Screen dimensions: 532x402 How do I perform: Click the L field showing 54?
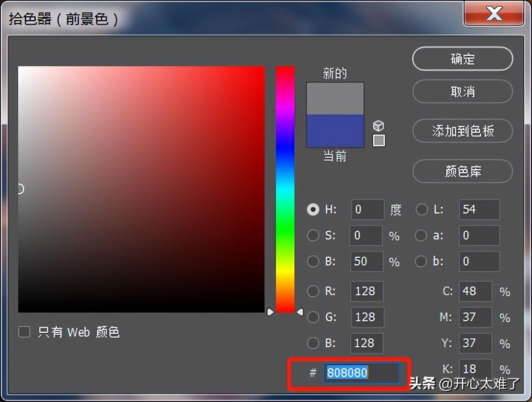point(479,209)
